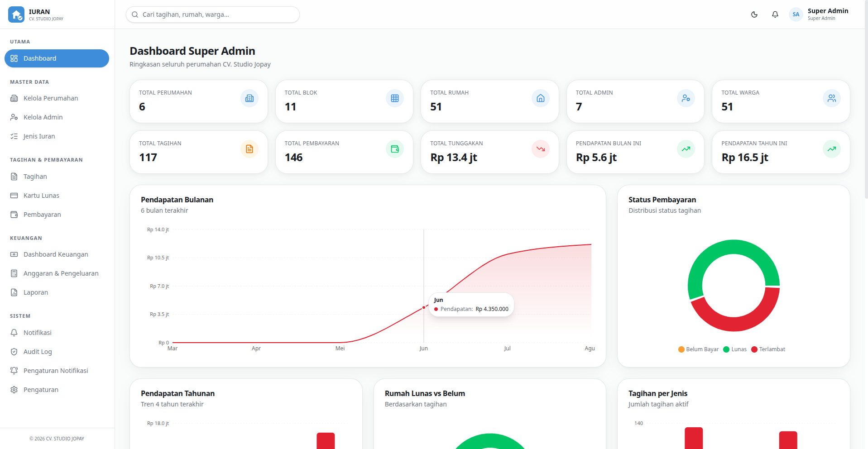
Task: Click the Tagihan document icon
Action: pos(14,177)
